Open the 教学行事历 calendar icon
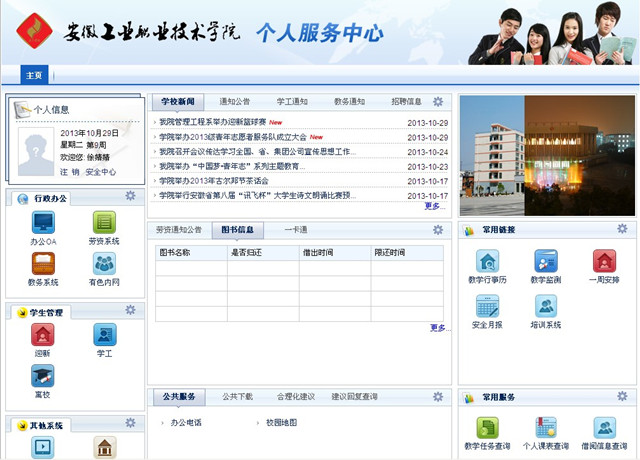 (489, 261)
